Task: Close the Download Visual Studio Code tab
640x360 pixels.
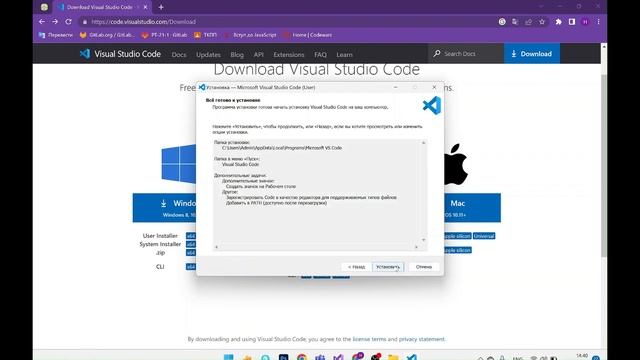Action: (145, 7)
